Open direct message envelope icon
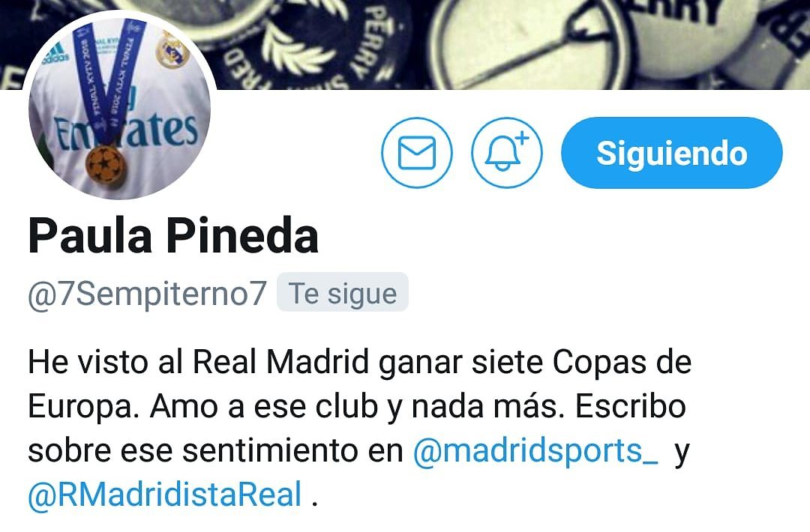Screen dimensions: 810x532 tap(416, 153)
